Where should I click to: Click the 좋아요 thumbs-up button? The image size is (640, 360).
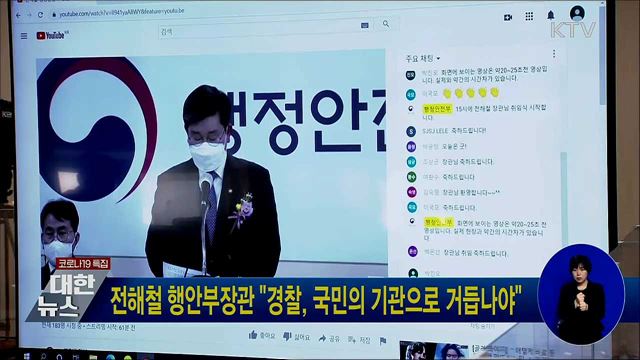pyautogui.click(x=262, y=336)
